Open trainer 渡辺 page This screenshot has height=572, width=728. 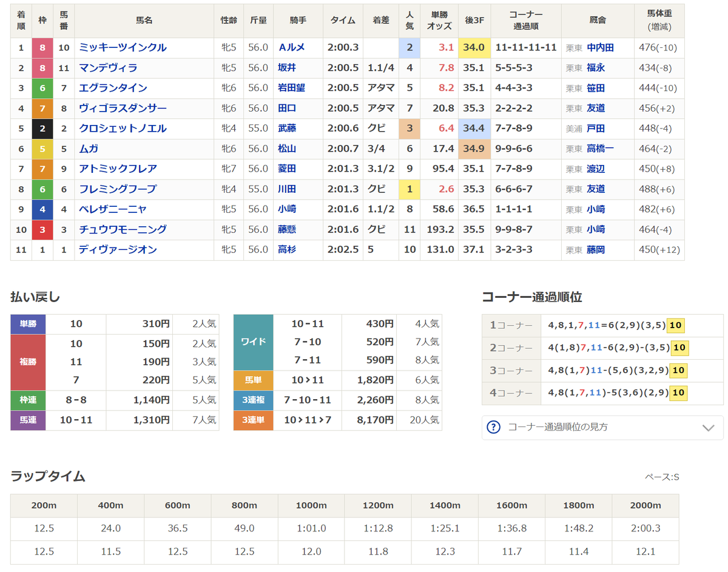point(596,169)
